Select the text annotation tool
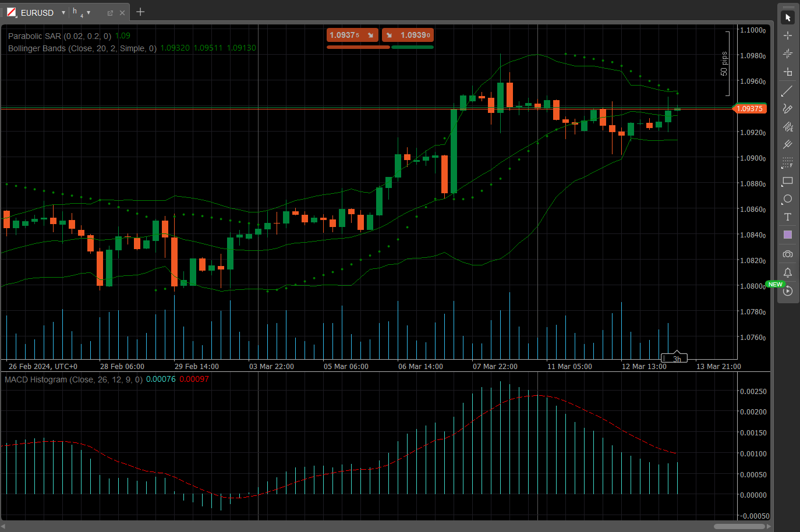The height and width of the screenshot is (532, 800). tap(788, 217)
